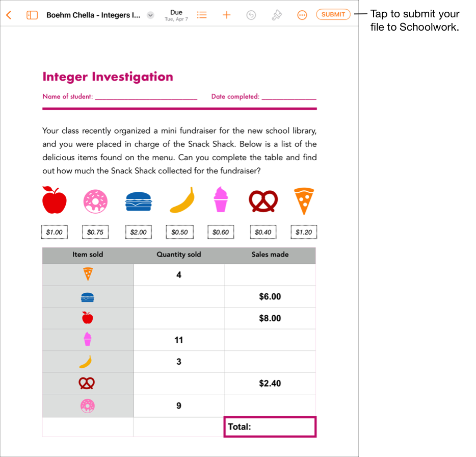The height and width of the screenshot is (457, 476).
Task: Open the document title dropdown chevron
Action: click(150, 15)
